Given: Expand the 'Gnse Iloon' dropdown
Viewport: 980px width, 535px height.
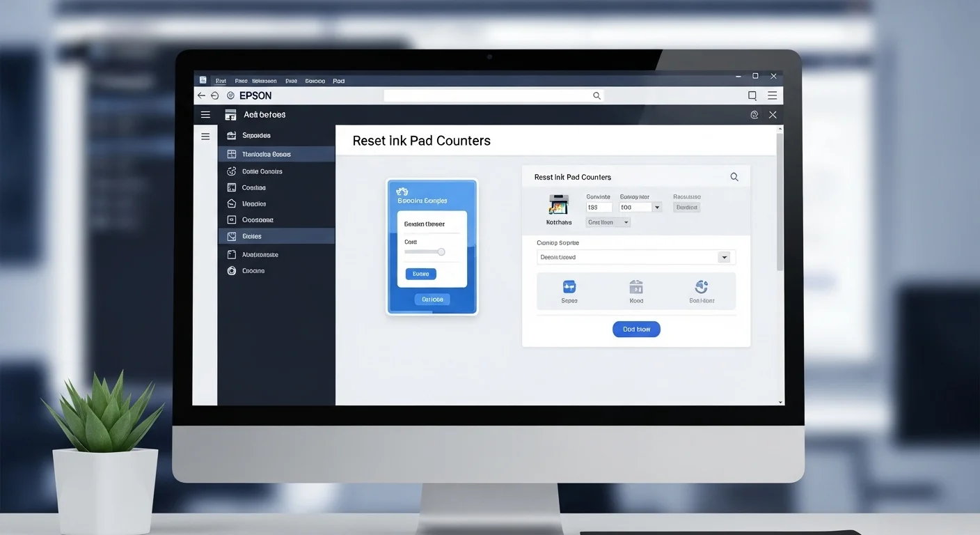Looking at the screenshot, I should point(608,222).
